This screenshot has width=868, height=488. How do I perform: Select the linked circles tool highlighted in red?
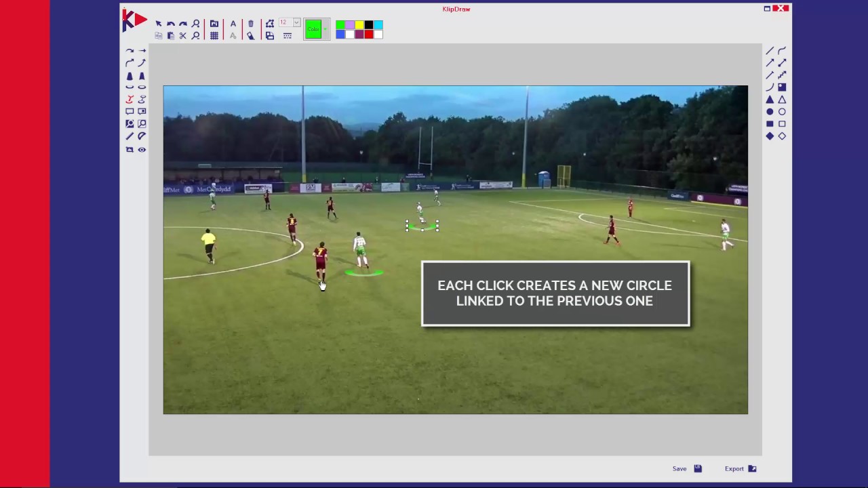point(130,99)
